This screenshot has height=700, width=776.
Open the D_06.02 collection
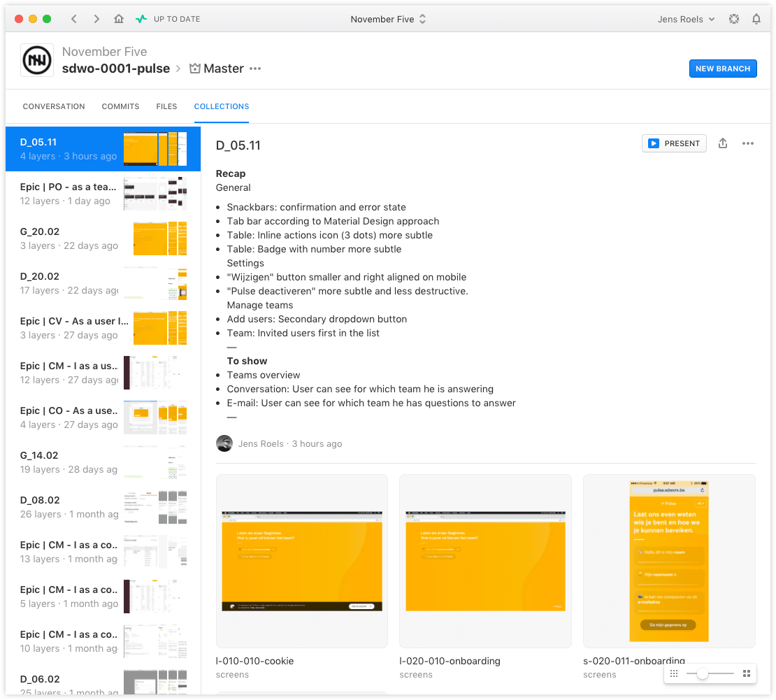(103, 679)
